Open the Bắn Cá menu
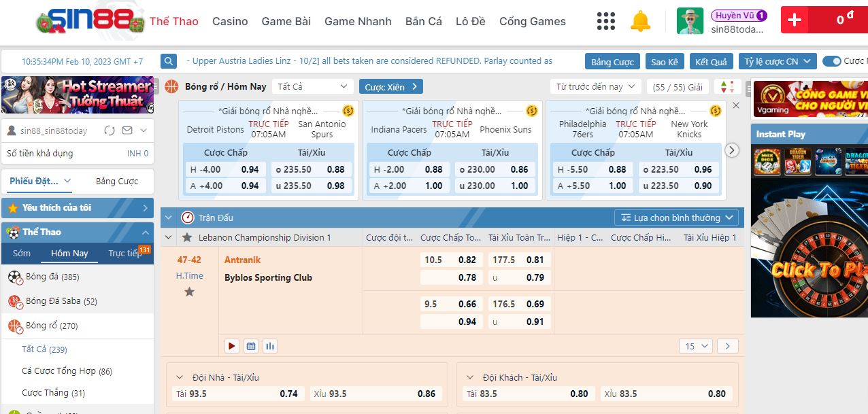This screenshot has height=414, width=868. click(x=424, y=21)
